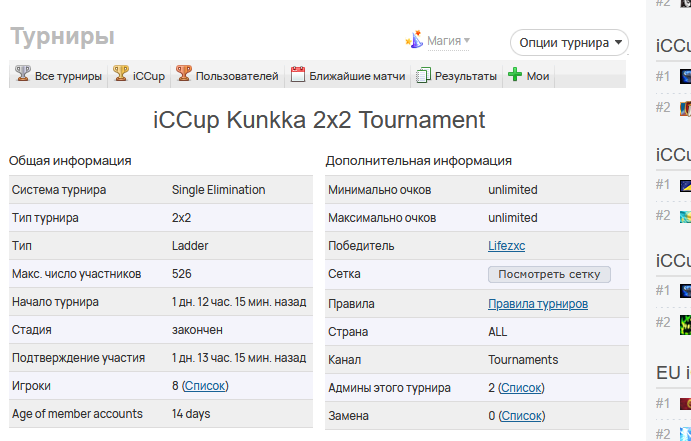This screenshot has height=441, width=691.
Task: Open the Ближайшие матчи tab
Action: [348, 75]
